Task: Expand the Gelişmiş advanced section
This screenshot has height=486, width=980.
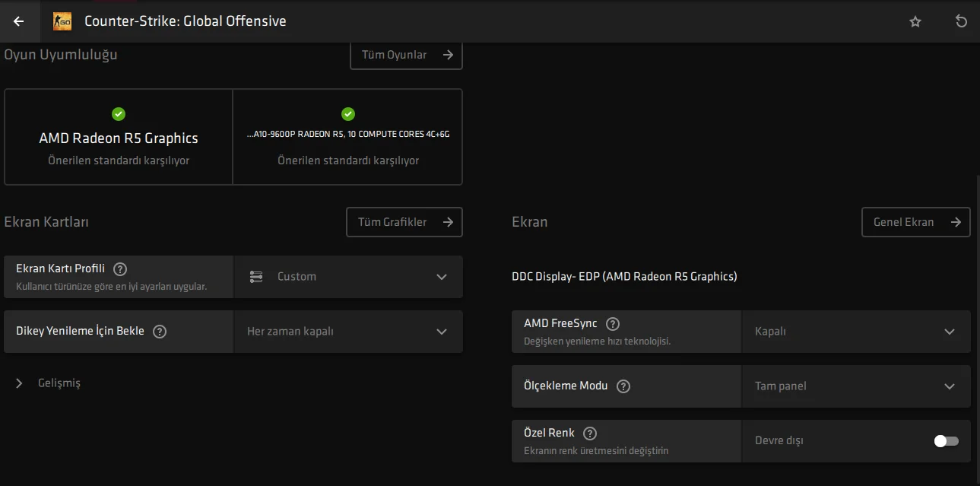Action: (x=49, y=383)
